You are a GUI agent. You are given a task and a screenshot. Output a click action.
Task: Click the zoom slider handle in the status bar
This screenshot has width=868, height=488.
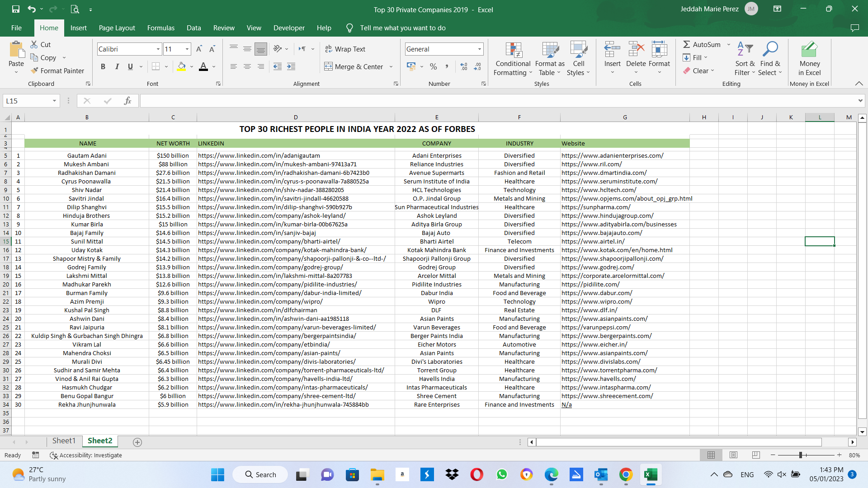[801, 455]
